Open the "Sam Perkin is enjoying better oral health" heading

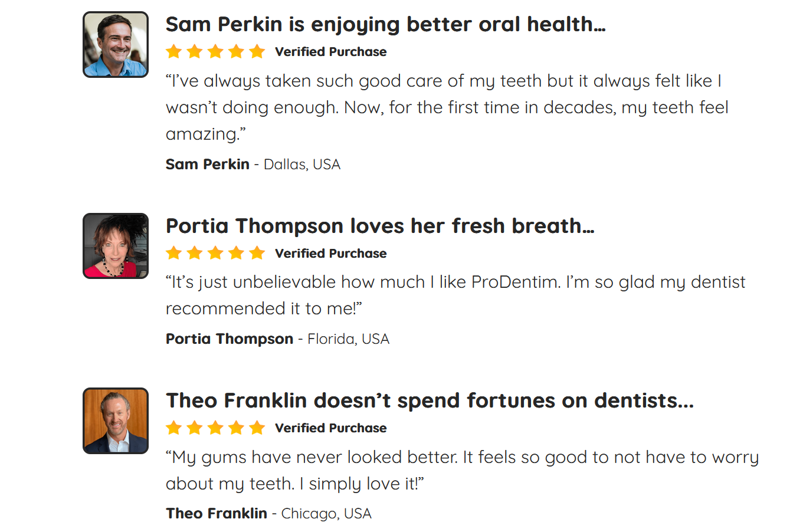(385, 25)
